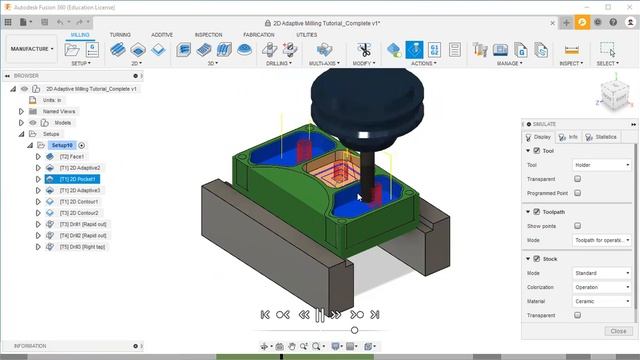Switch to the INSPECTION tab
This screenshot has width=640, height=360.
[x=209, y=35]
